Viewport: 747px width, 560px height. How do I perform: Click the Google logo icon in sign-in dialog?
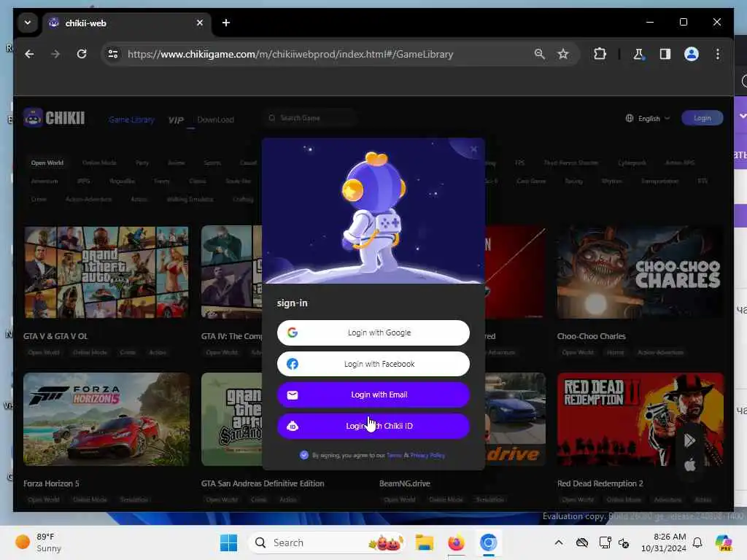coord(293,332)
